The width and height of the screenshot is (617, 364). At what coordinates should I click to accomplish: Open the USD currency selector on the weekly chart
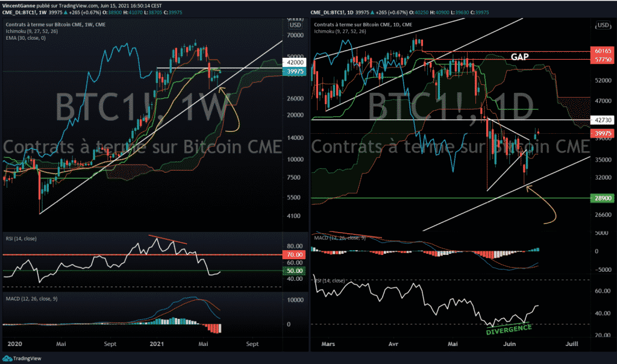[295, 25]
